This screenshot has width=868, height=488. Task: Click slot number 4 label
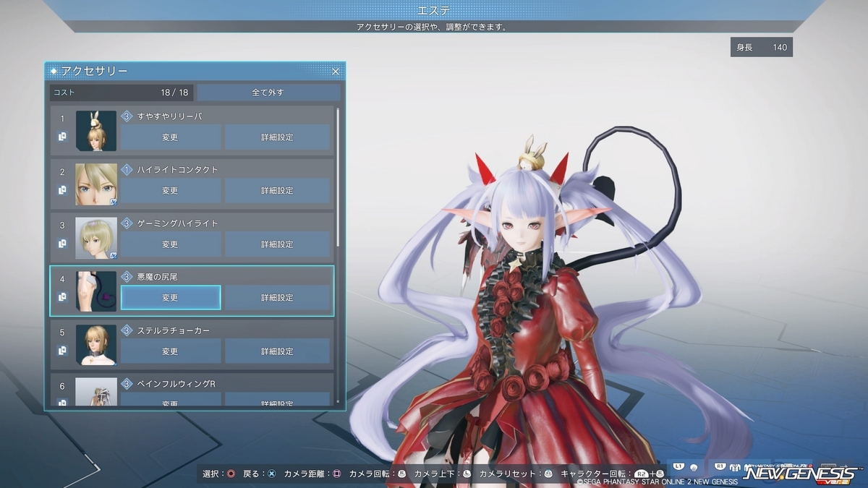tap(62, 278)
